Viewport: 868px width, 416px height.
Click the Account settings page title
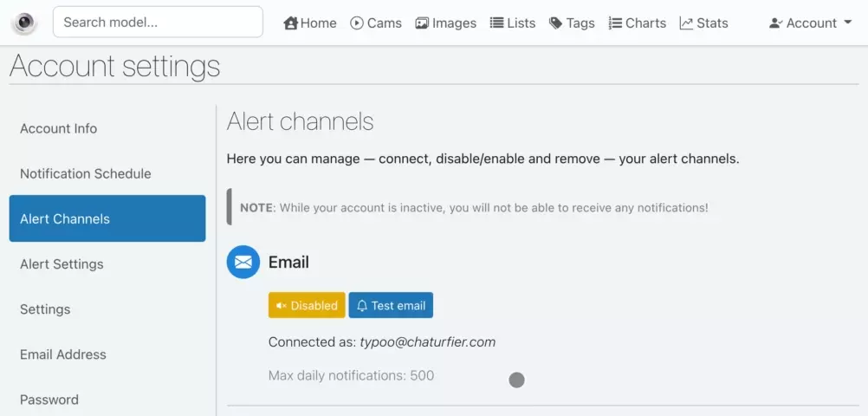coord(115,66)
